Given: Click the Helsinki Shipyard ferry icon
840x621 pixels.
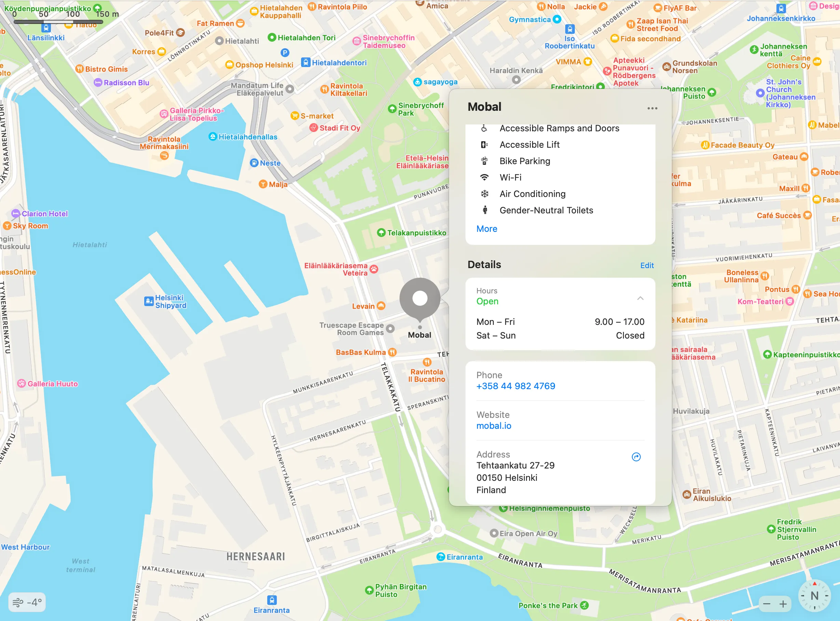Looking at the screenshot, I should click(148, 301).
